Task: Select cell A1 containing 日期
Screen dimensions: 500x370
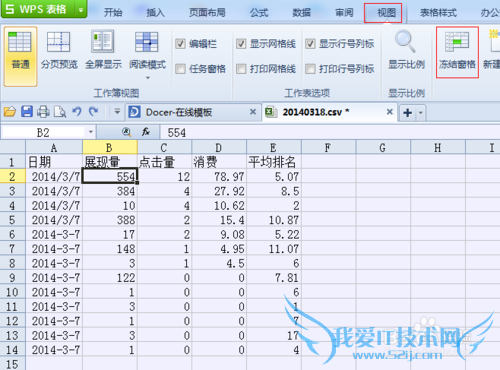Action: [x=54, y=162]
